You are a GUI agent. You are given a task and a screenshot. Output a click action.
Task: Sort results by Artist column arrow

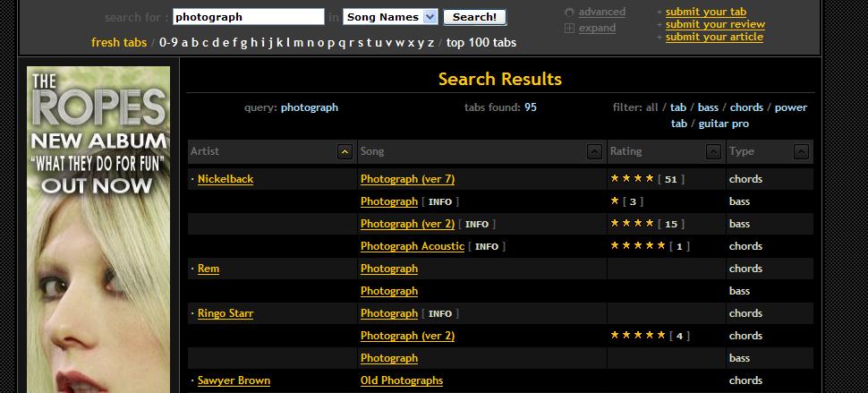(345, 151)
